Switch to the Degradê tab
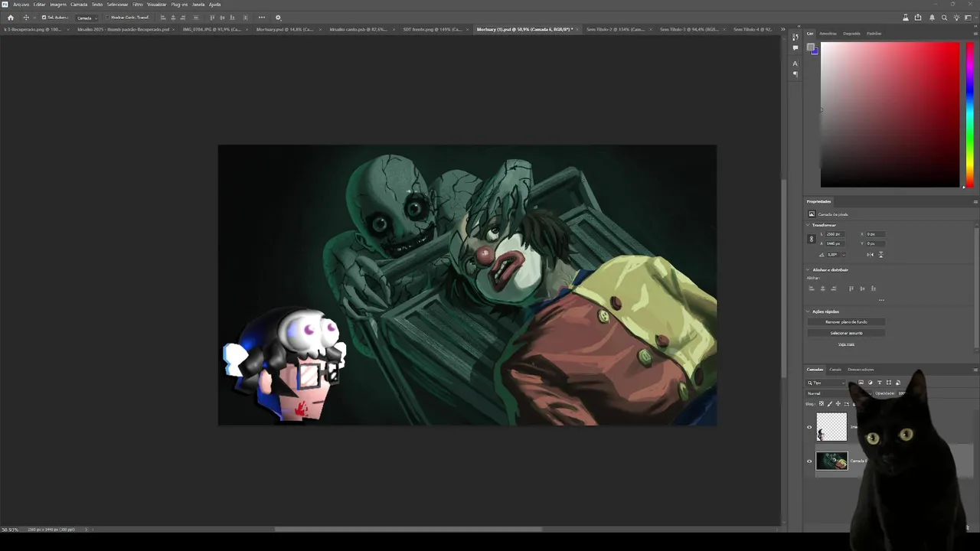 (851, 34)
